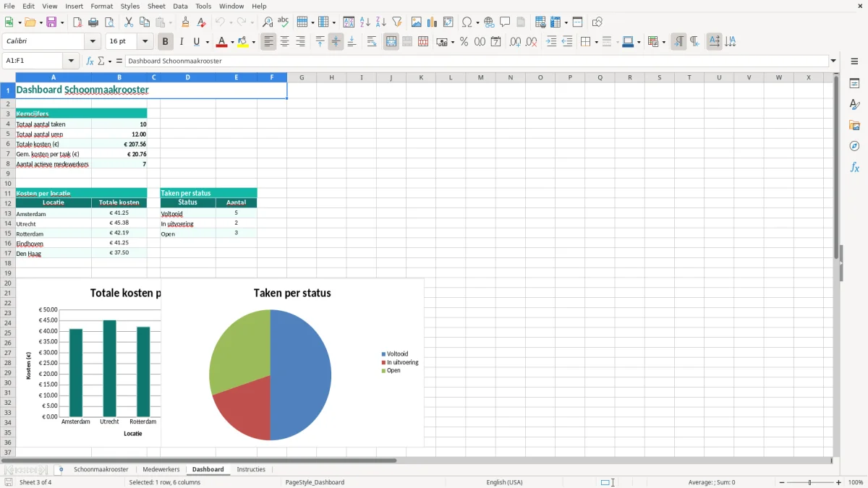Open the Calibri font name dropdown
The image size is (868, 488).
coord(92,42)
